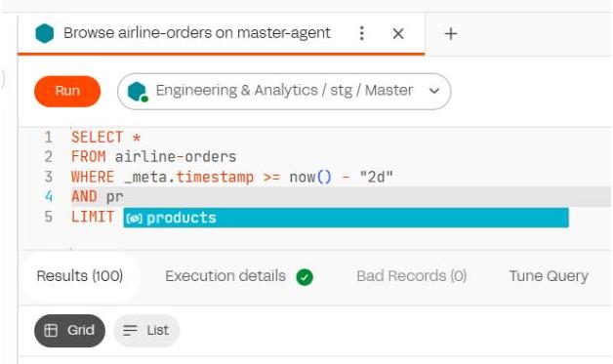The width and height of the screenshot is (613, 364).
Task: Switch to the Tune Query tab
Action: point(549,276)
